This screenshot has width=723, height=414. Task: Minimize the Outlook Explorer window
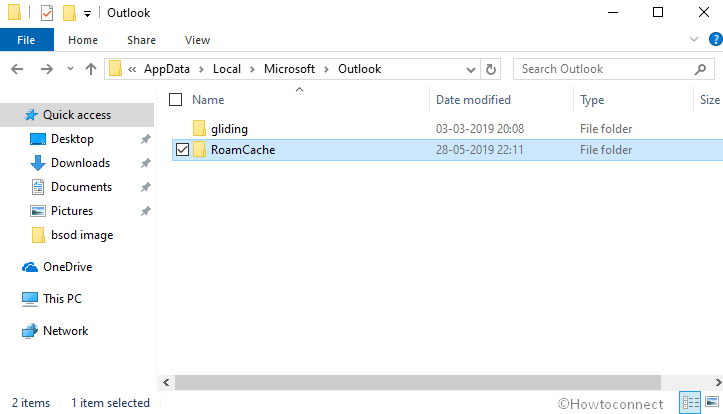[x=613, y=12]
